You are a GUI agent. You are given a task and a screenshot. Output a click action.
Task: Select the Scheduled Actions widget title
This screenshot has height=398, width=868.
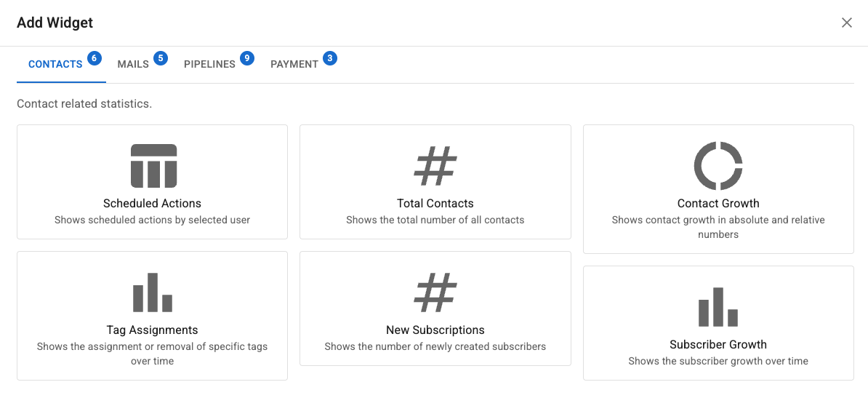[x=153, y=204]
